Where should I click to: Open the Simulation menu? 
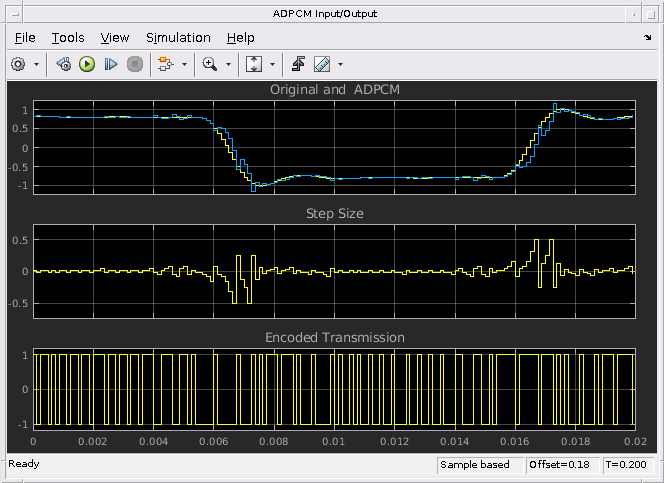click(178, 38)
